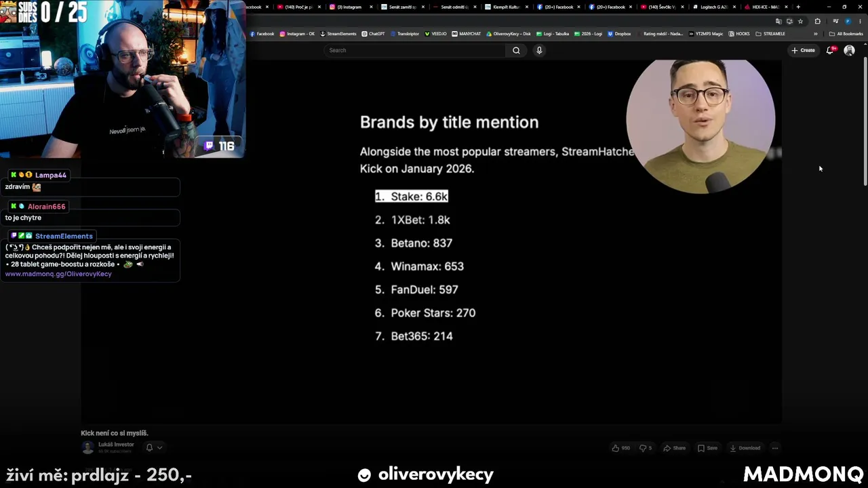Like the video with 950 likes

coord(620,448)
